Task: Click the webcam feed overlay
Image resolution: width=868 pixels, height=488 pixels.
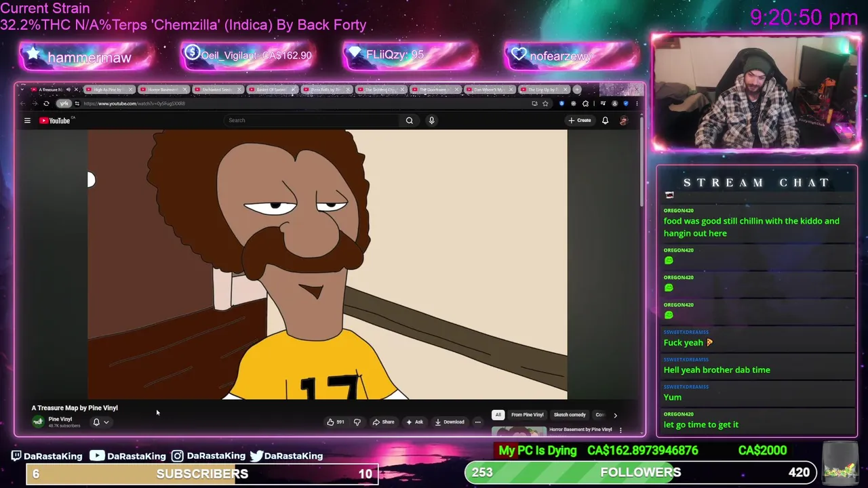Action: point(756,93)
